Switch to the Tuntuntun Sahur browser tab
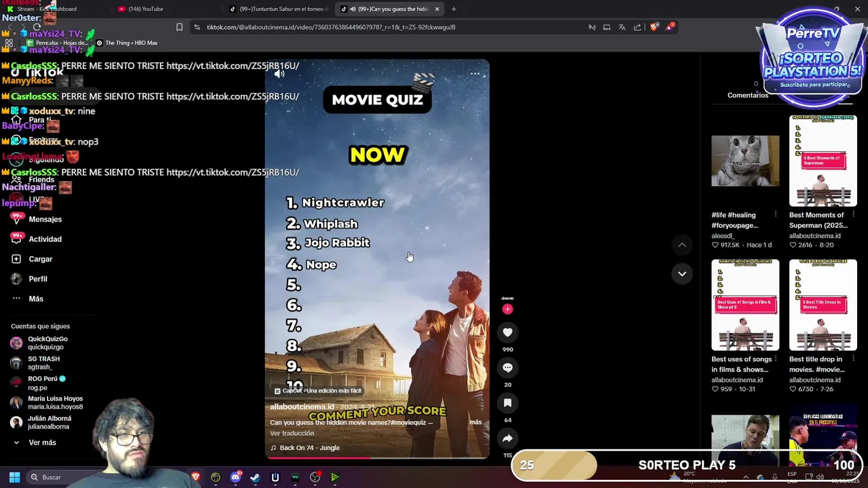Viewport: 868px width, 488px height. click(279, 9)
